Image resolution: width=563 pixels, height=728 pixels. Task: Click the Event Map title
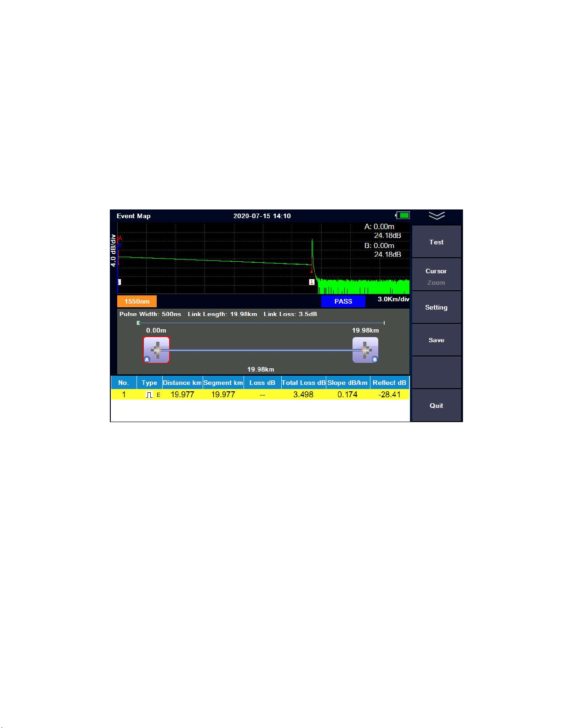pyautogui.click(x=134, y=216)
